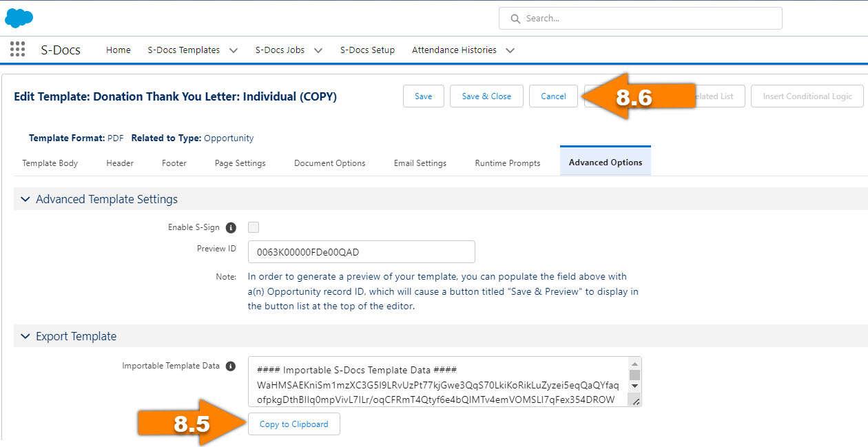Click the search magnifier icon

tap(515, 19)
